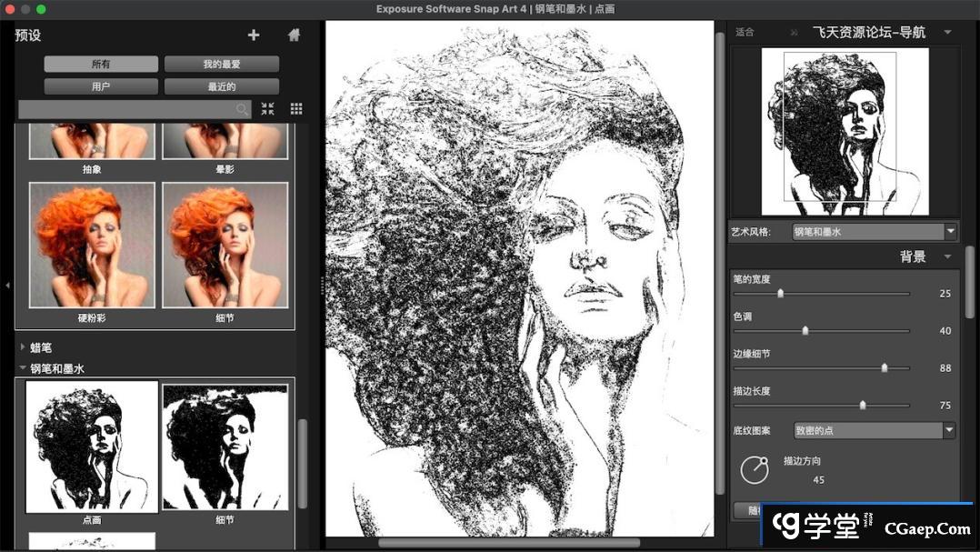
Task: Click the stroke direction dial
Action: point(754,469)
